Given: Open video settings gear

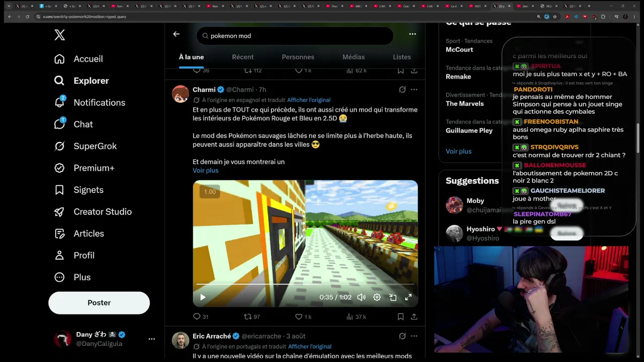Looking at the screenshot, I should click(377, 297).
